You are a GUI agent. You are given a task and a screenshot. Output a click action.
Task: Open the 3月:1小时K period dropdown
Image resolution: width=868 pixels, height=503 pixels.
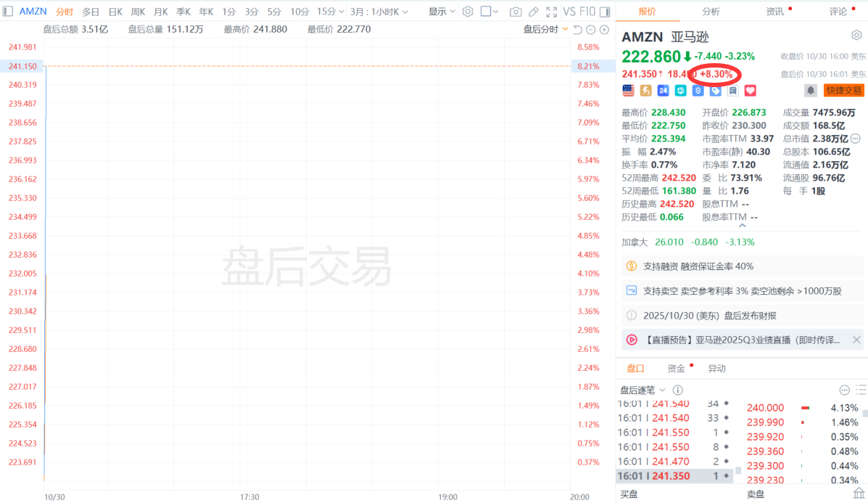(x=379, y=12)
